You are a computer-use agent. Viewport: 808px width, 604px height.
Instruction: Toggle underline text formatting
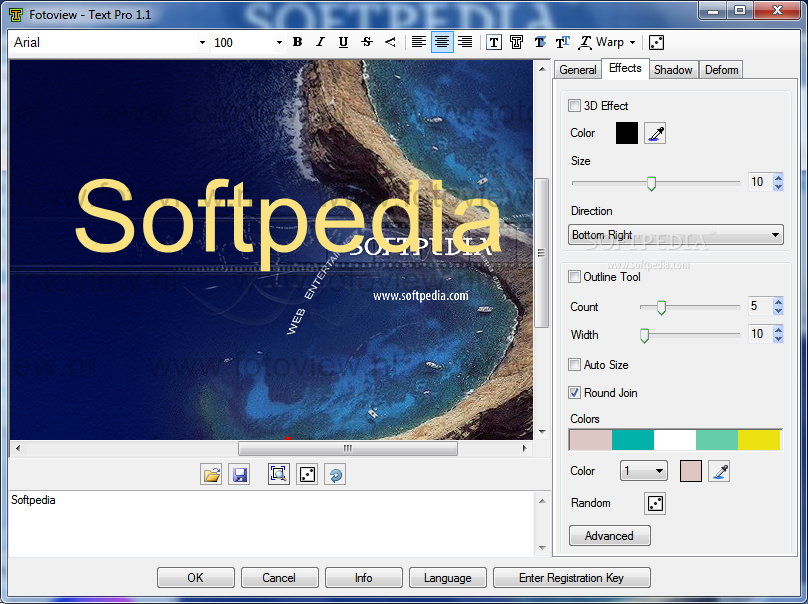pos(343,42)
